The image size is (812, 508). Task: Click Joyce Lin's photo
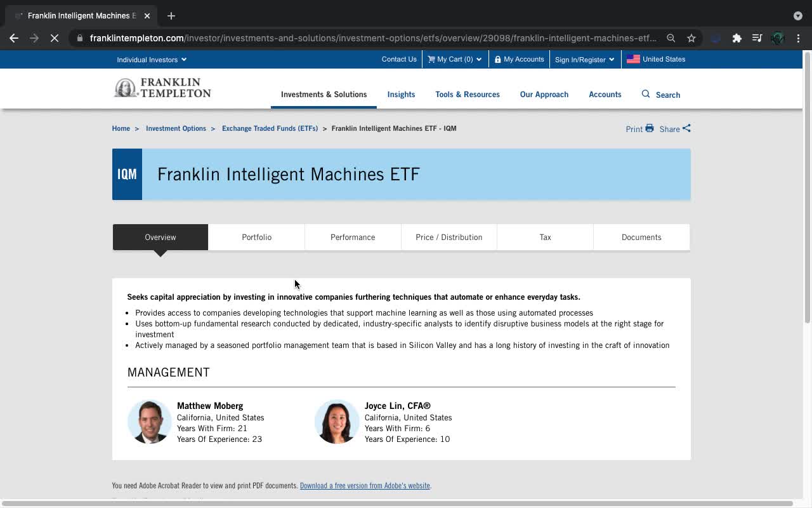pyautogui.click(x=337, y=422)
